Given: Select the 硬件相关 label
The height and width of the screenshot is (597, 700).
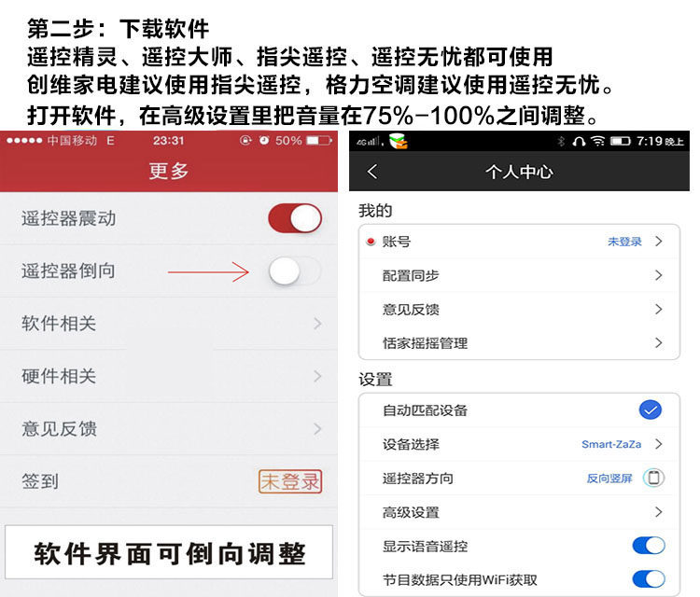Looking at the screenshot, I should (x=59, y=376).
